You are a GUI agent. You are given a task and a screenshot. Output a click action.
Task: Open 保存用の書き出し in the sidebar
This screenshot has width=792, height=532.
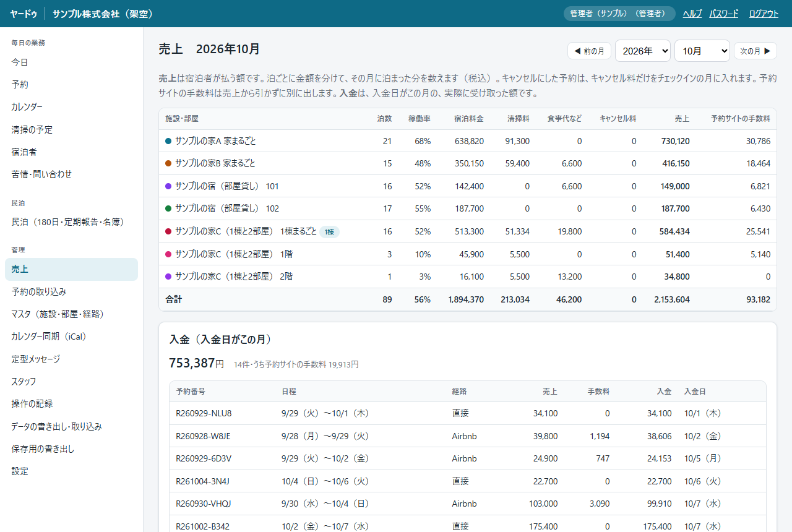click(71, 448)
